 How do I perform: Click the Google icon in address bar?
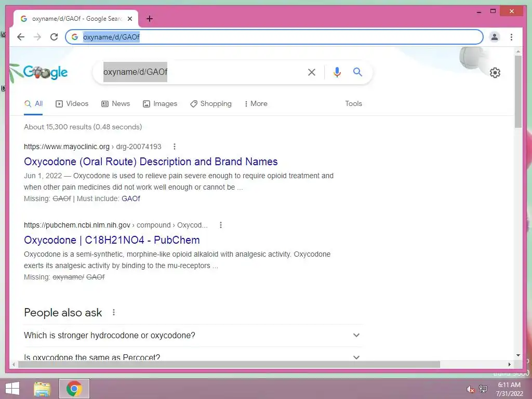pyautogui.click(x=75, y=37)
